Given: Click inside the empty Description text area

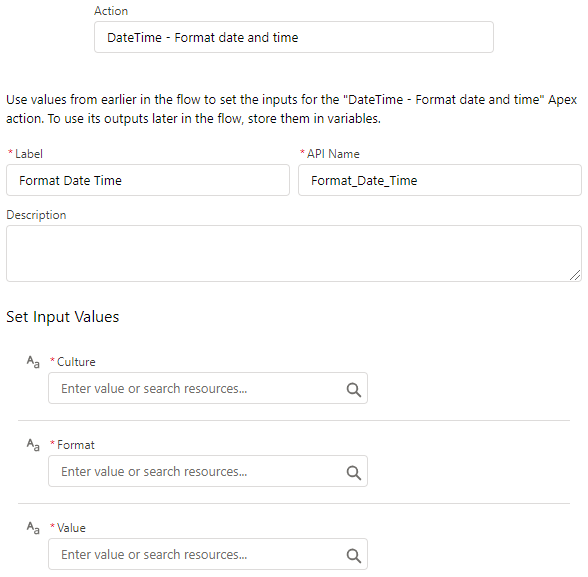Looking at the screenshot, I should [x=294, y=253].
